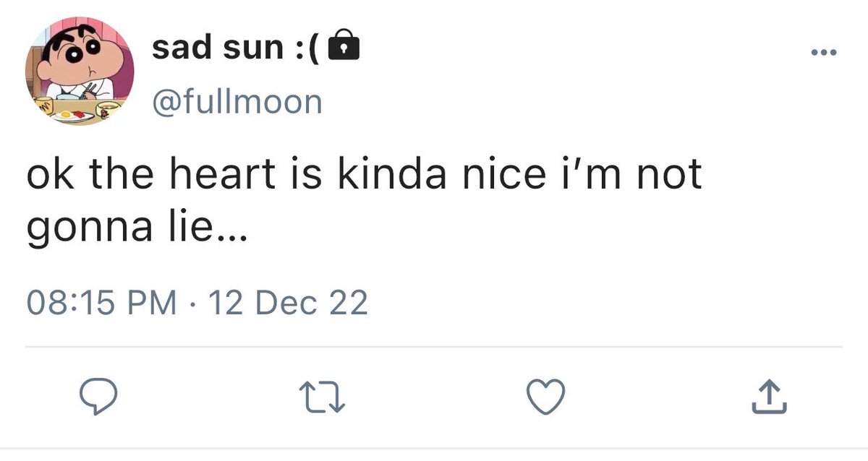
Task: Visit the @fullmoon handle
Action: click(x=237, y=102)
